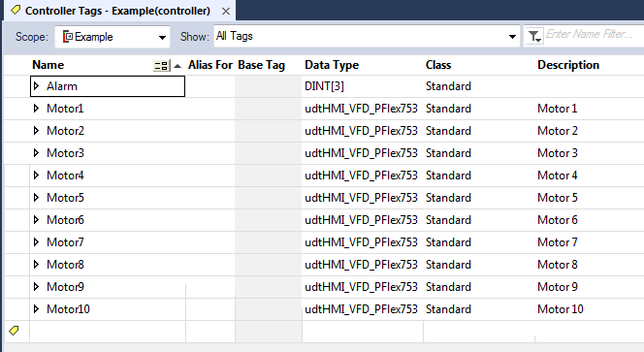Click the Show label
This screenshot has width=644, height=352.
point(195,37)
